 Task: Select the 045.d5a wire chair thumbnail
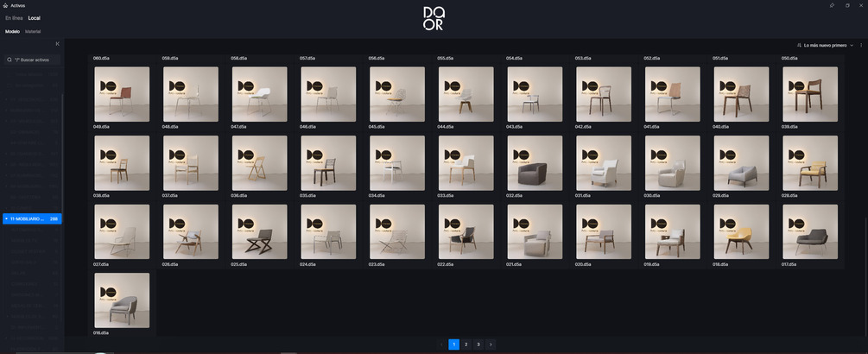[x=397, y=94]
